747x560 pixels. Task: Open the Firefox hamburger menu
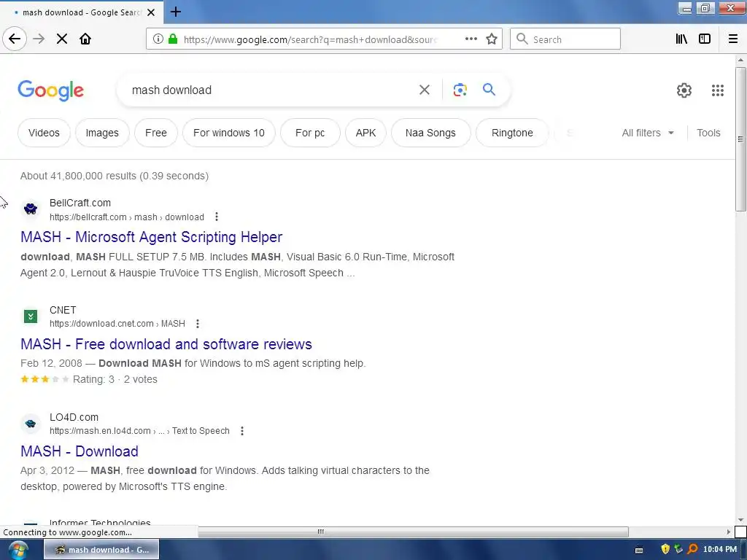point(733,39)
